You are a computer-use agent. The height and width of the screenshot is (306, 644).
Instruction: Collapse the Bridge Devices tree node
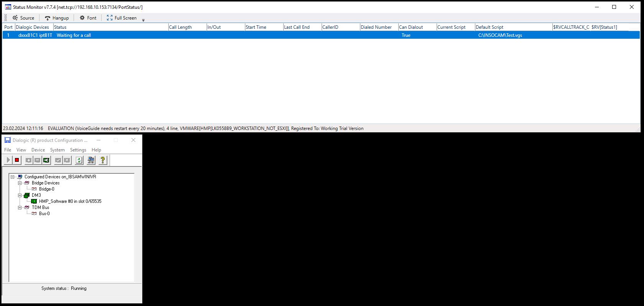coord(20,183)
